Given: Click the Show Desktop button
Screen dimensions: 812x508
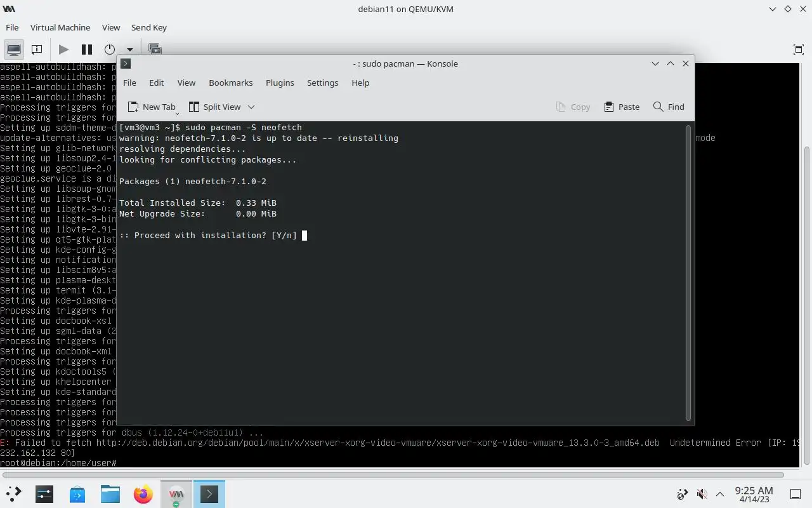Looking at the screenshot, I should click(796, 494).
